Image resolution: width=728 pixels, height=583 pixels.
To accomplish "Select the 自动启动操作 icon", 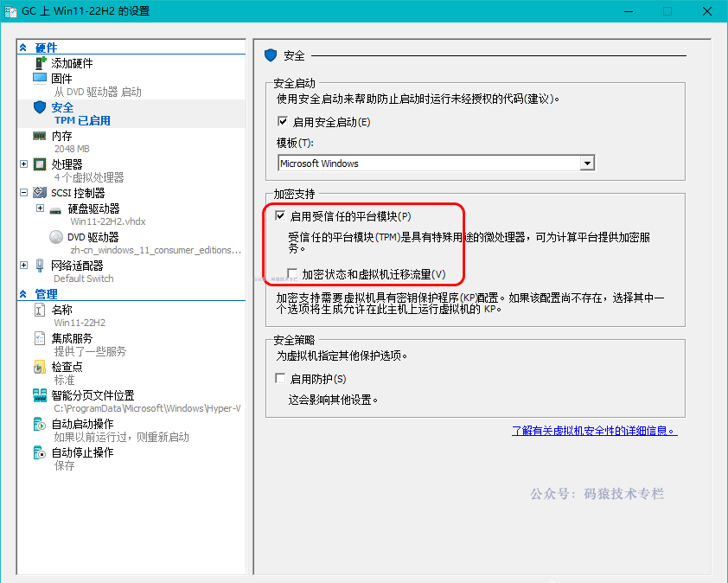I will [x=40, y=424].
